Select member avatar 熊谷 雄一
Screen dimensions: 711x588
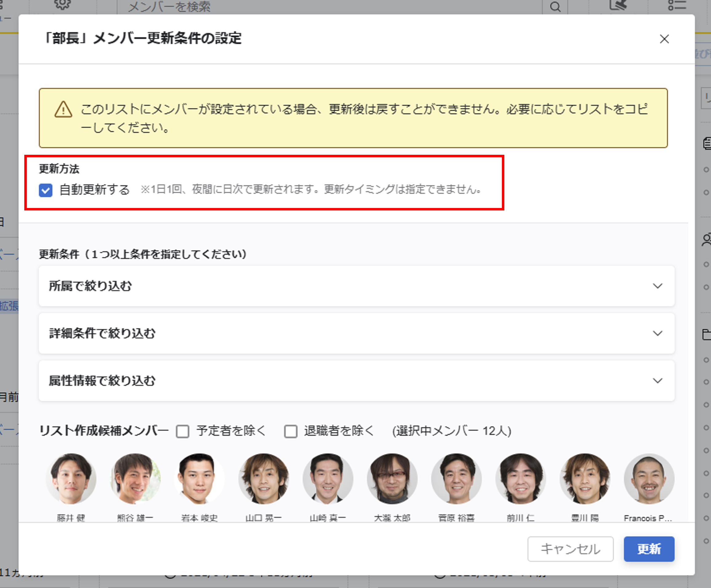coord(135,478)
